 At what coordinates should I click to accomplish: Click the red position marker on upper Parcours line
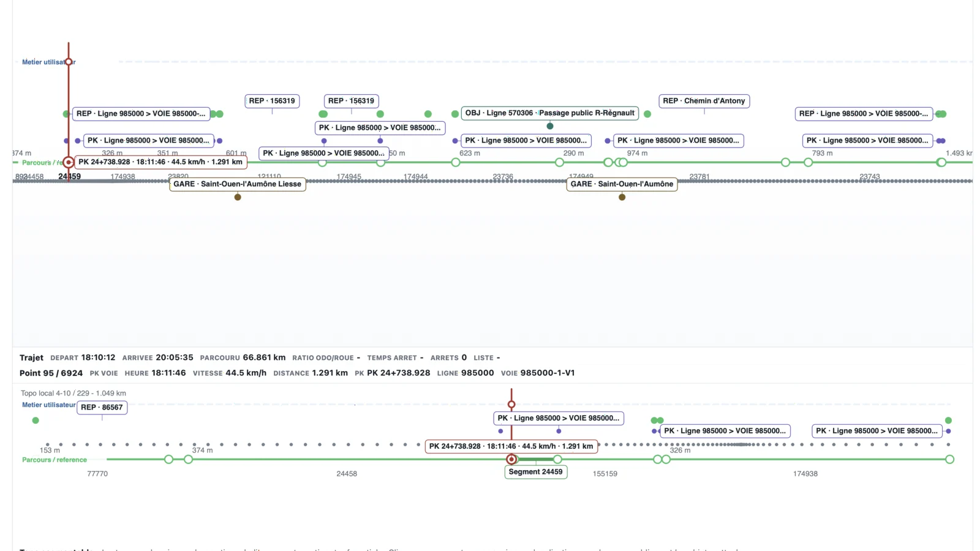(x=69, y=162)
